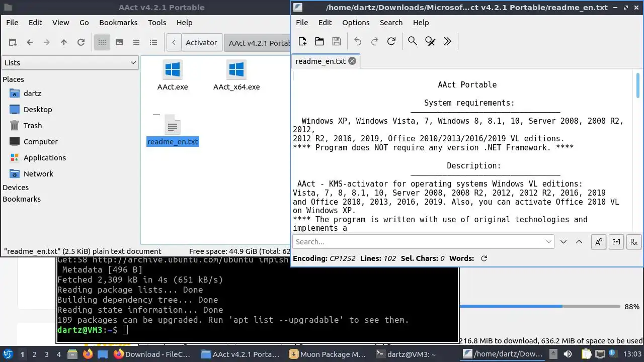Go forward in file manager
The image size is (644, 362).
47,42
